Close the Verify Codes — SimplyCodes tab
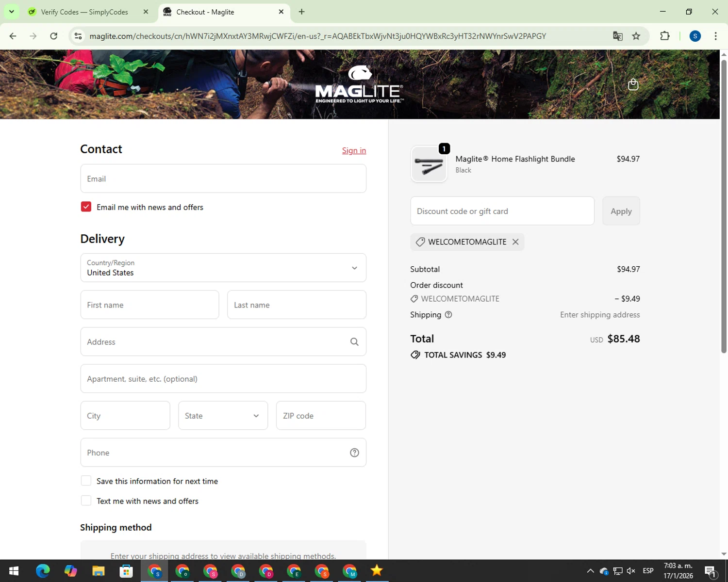728x582 pixels. tap(146, 12)
